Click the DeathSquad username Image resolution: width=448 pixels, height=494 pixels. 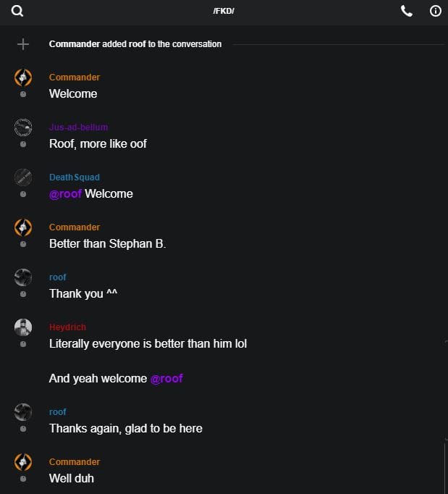pos(75,177)
